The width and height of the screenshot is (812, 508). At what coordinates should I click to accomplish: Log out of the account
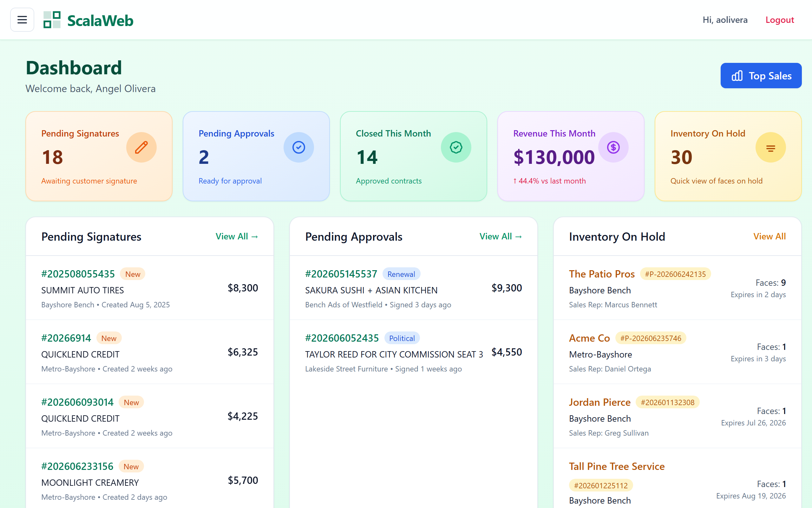[x=780, y=20]
